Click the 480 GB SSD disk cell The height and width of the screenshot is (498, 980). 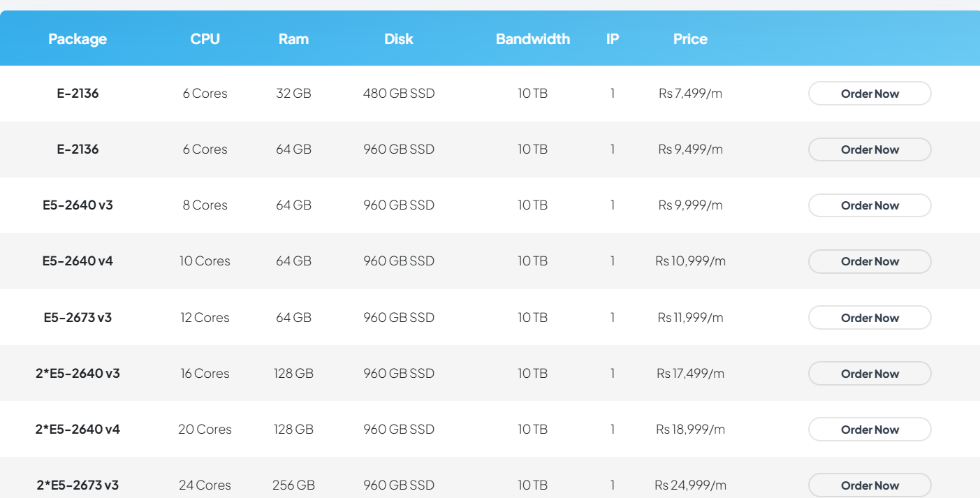tap(399, 94)
